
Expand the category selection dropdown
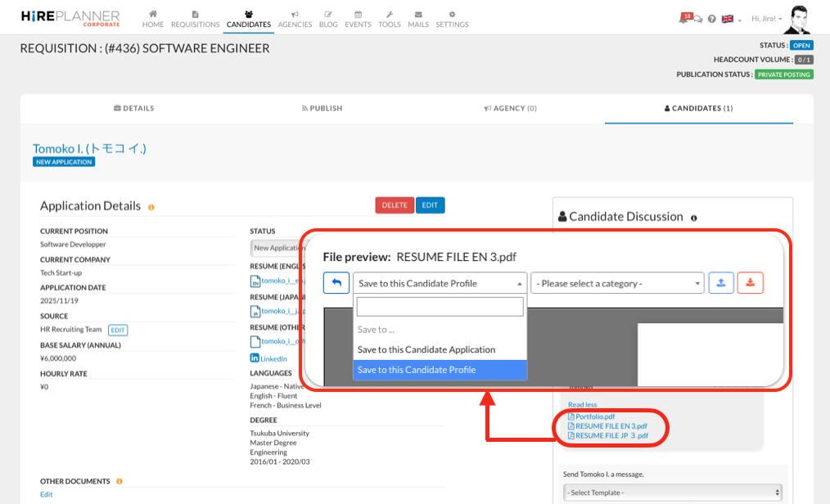[x=617, y=283]
